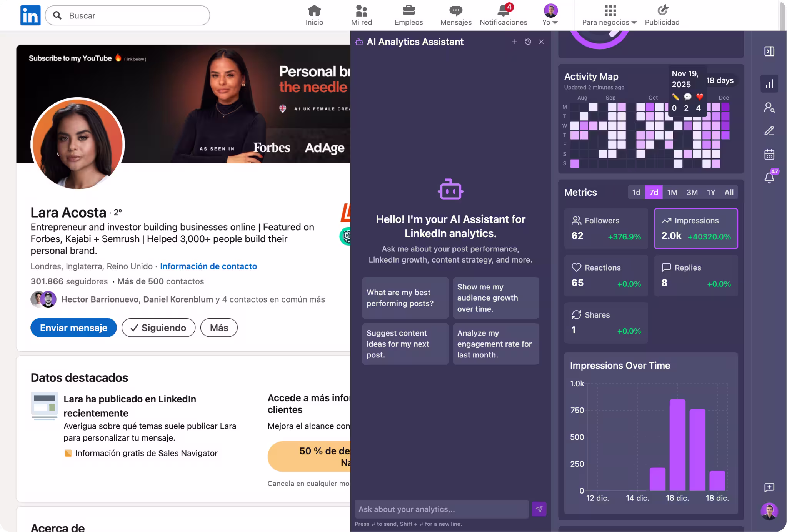
Task: Open the Empleos menu item
Action: click(x=409, y=10)
